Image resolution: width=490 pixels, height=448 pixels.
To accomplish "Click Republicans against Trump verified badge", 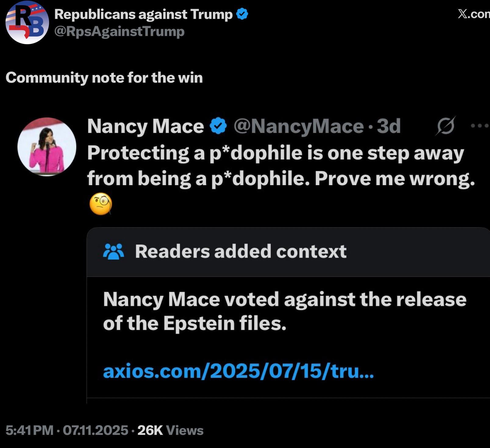I will tap(242, 14).
